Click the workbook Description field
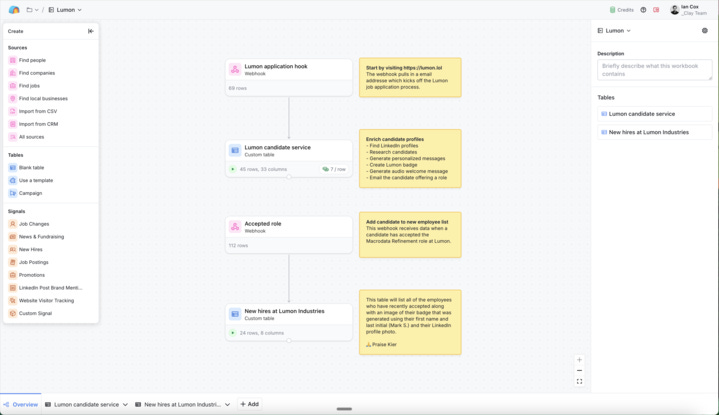Image resolution: width=719 pixels, height=415 pixels. [x=655, y=70]
